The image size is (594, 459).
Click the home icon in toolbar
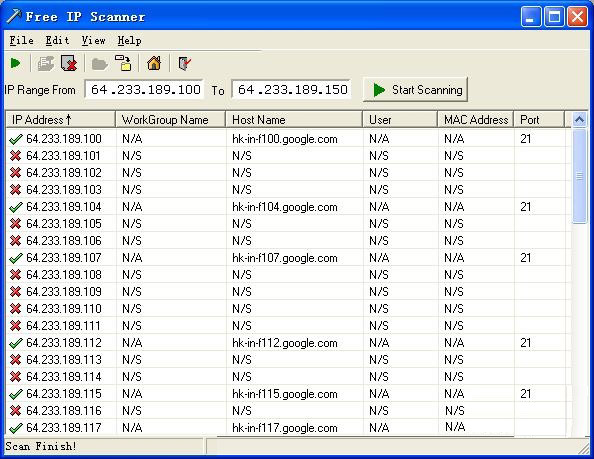tap(154, 63)
